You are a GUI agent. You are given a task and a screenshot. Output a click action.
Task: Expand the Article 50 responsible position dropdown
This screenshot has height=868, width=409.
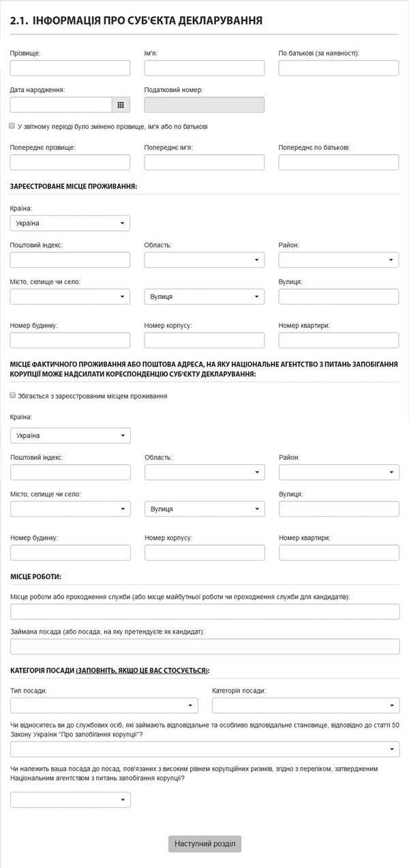coord(204,749)
